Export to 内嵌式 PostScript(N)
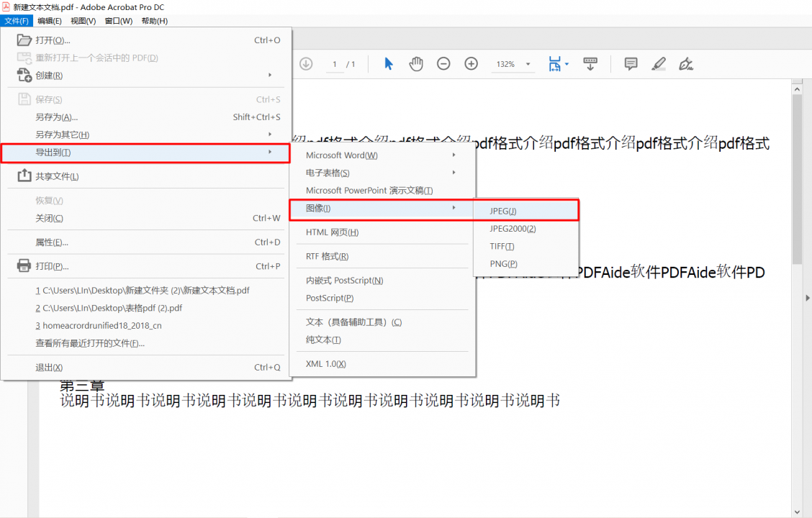This screenshot has width=812, height=518. (x=382, y=281)
